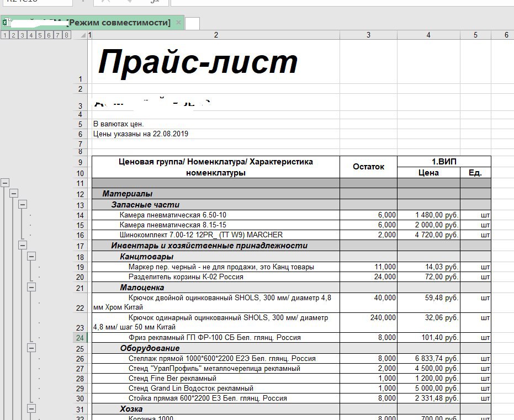Select row 24 header
The width and height of the screenshot is (514, 420).
point(80,338)
